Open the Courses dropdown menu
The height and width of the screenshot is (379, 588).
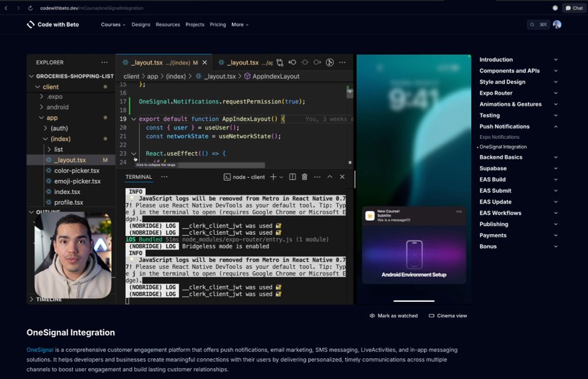coord(113,24)
